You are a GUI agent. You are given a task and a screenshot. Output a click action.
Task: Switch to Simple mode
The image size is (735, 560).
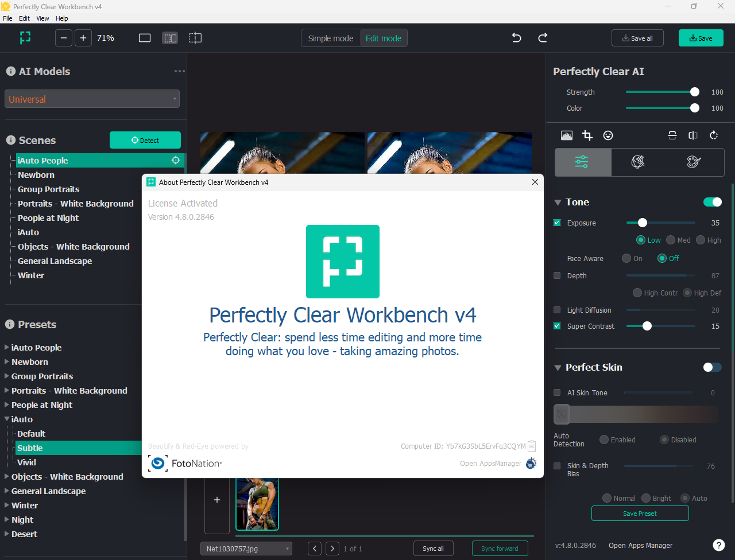coord(331,38)
